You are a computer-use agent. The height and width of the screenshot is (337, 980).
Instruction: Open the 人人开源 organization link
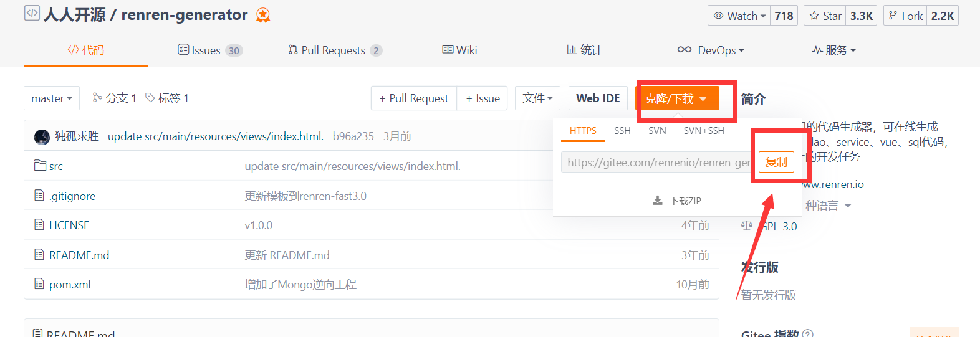(74, 15)
